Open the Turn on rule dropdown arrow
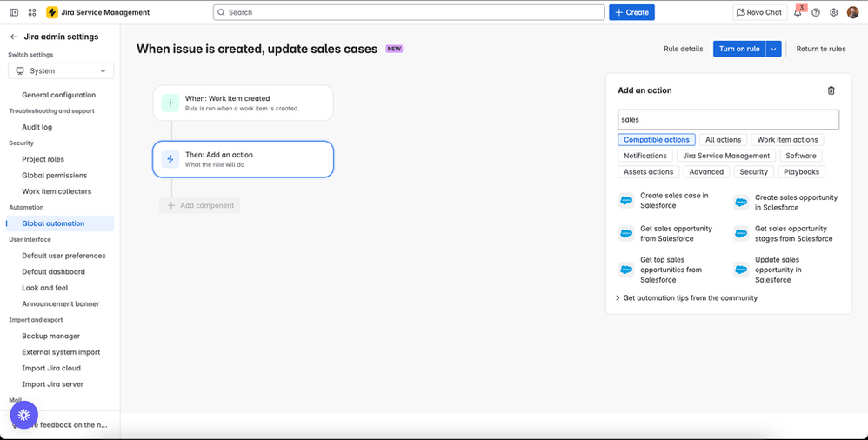Image resolution: width=868 pixels, height=440 pixels. (773, 49)
